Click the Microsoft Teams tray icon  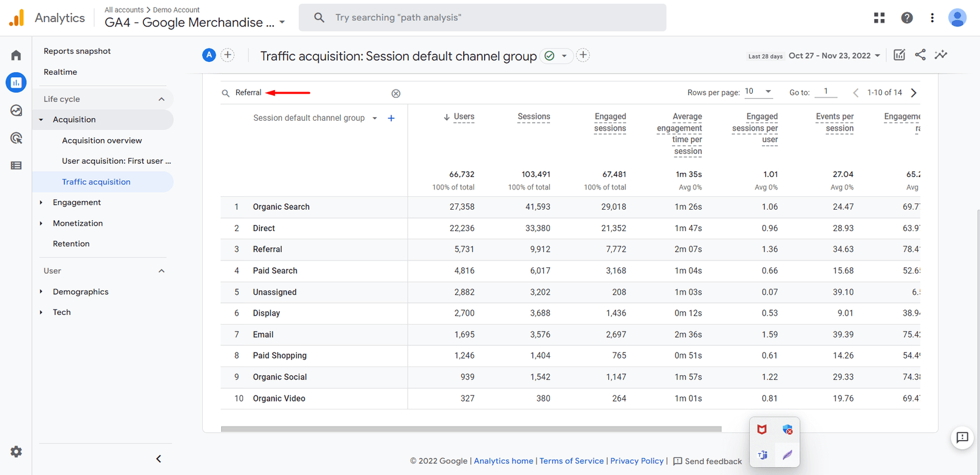tap(763, 455)
